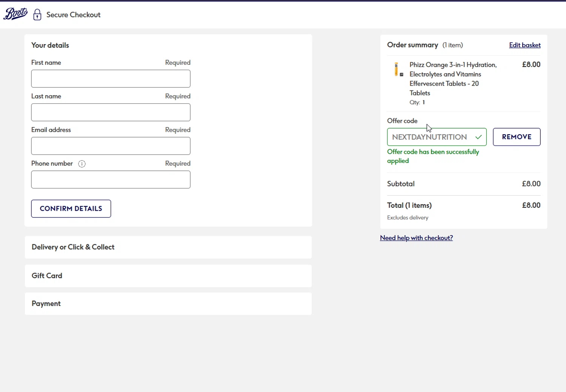Click the Phone number label
The height and width of the screenshot is (392, 566).
(52, 164)
